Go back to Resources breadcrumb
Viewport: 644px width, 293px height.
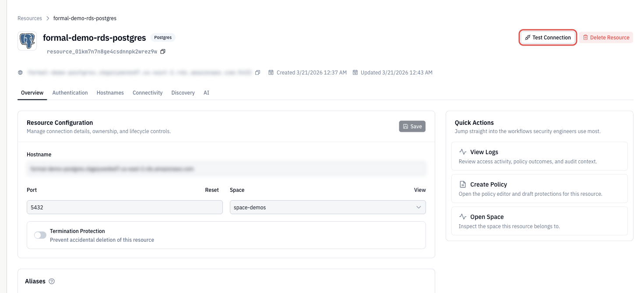tap(30, 18)
